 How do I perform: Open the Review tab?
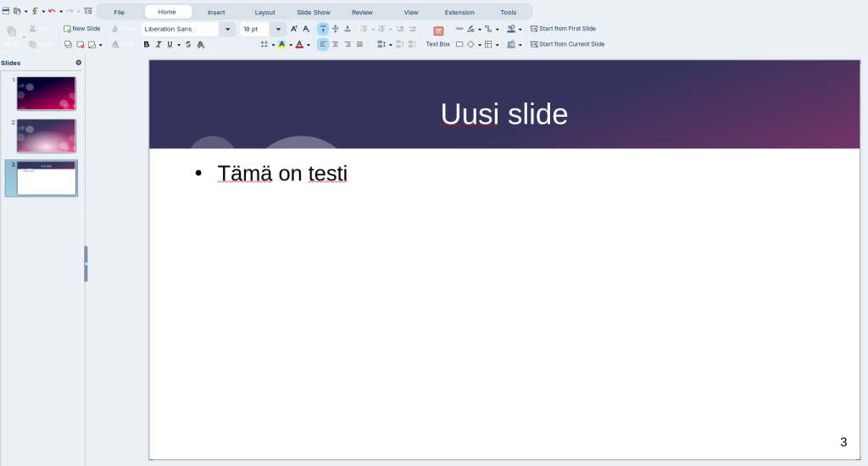pos(362,12)
